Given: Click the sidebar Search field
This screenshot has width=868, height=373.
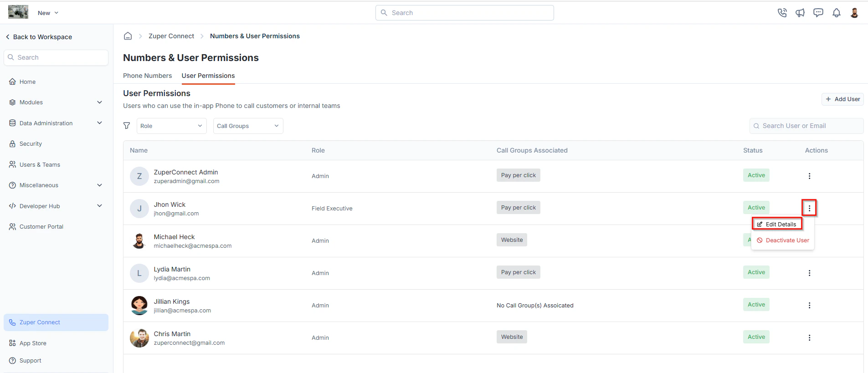Looking at the screenshot, I should pos(56,57).
